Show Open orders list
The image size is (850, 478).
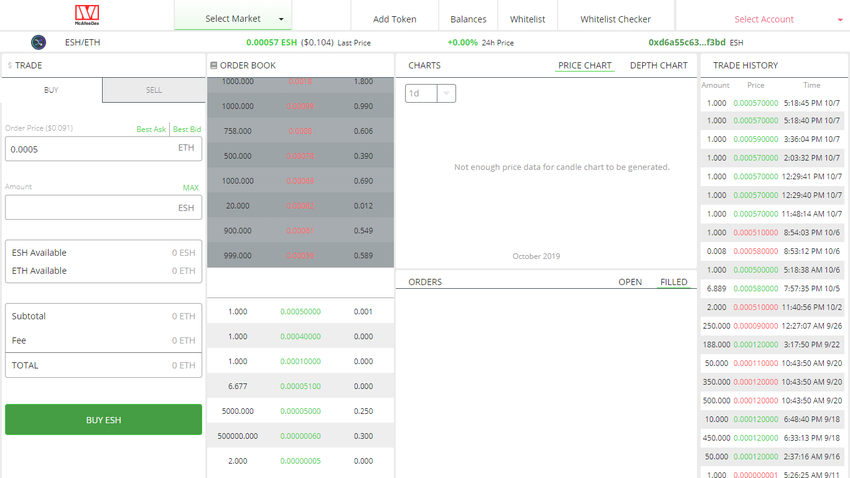pyautogui.click(x=630, y=282)
